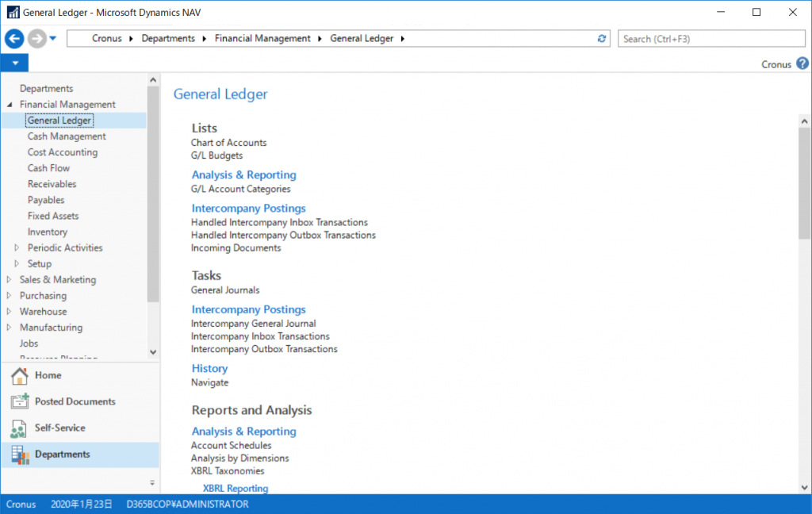Select Receivables in the tree

[x=52, y=184]
